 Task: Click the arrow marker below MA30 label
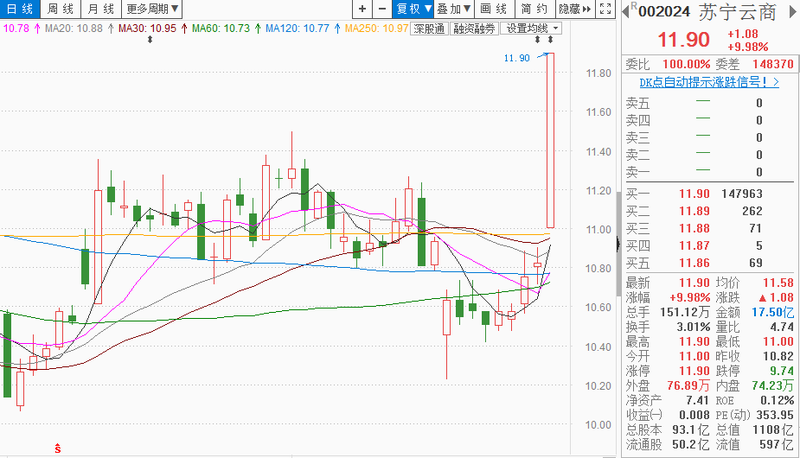(x=150, y=40)
